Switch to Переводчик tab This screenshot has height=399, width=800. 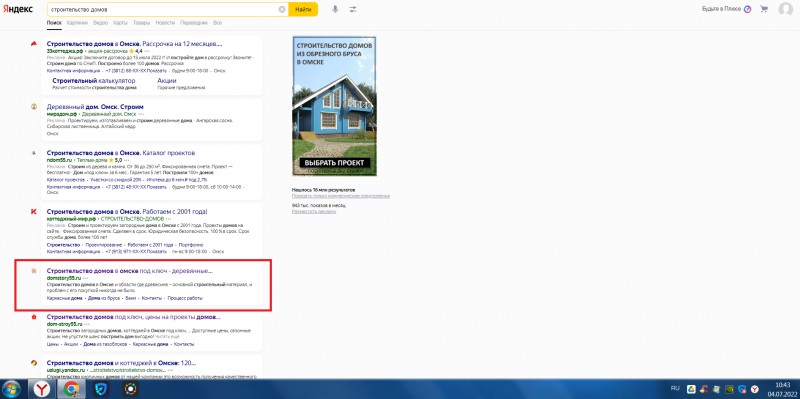pyautogui.click(x=194, y=23)
